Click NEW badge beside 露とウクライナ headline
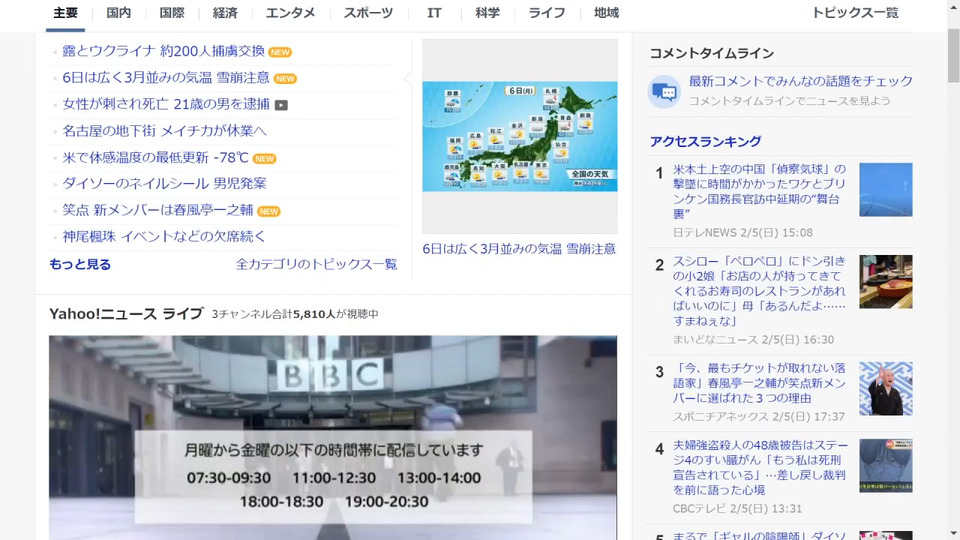The image size is (960, 540). 280,52
